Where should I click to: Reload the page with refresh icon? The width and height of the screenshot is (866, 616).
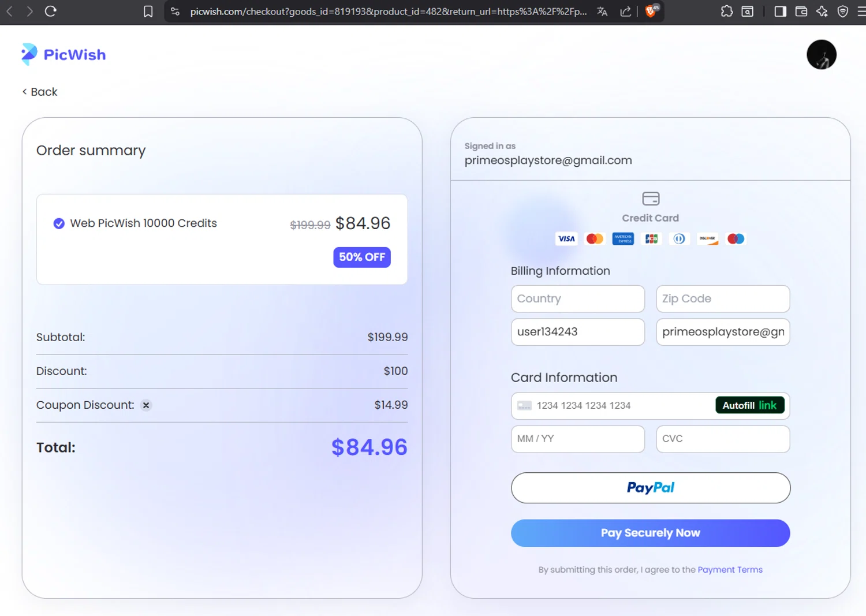51,11
